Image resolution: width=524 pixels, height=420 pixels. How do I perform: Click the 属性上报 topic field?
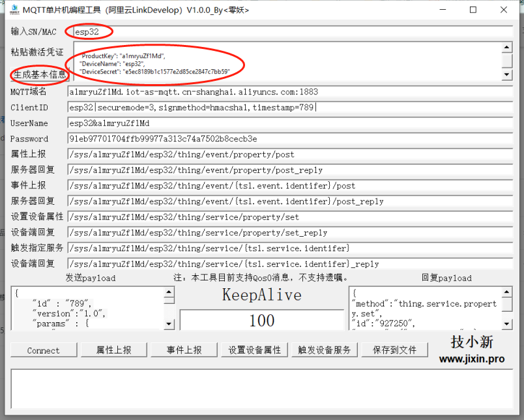click(290, 155)
